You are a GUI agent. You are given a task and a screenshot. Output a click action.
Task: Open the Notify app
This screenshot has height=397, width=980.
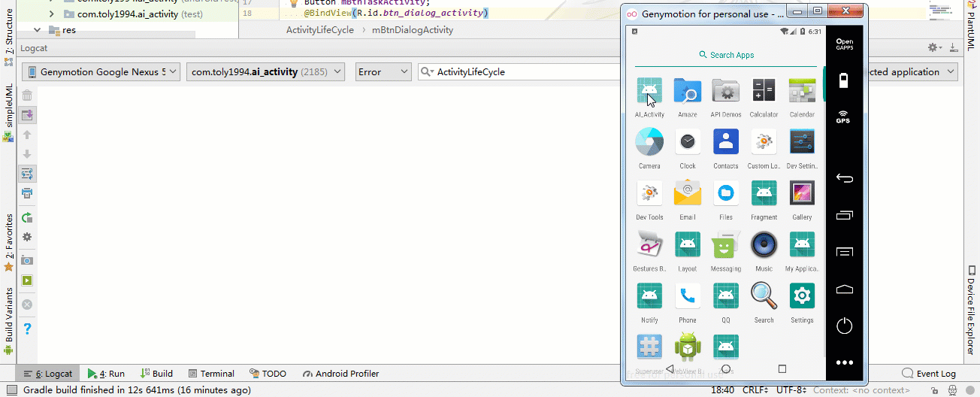coord(649,296)
